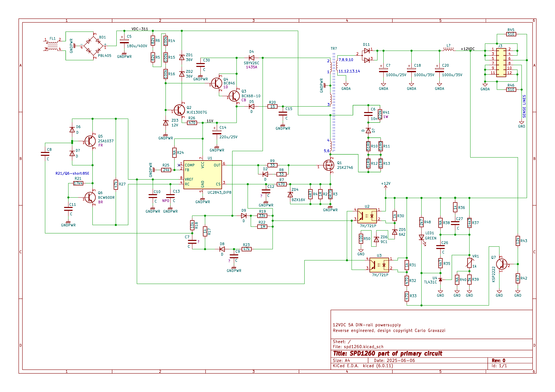Click U4 TL431C shunt regulator
The height and width of the screenshot is (392, 555).
tap(440, 280)
